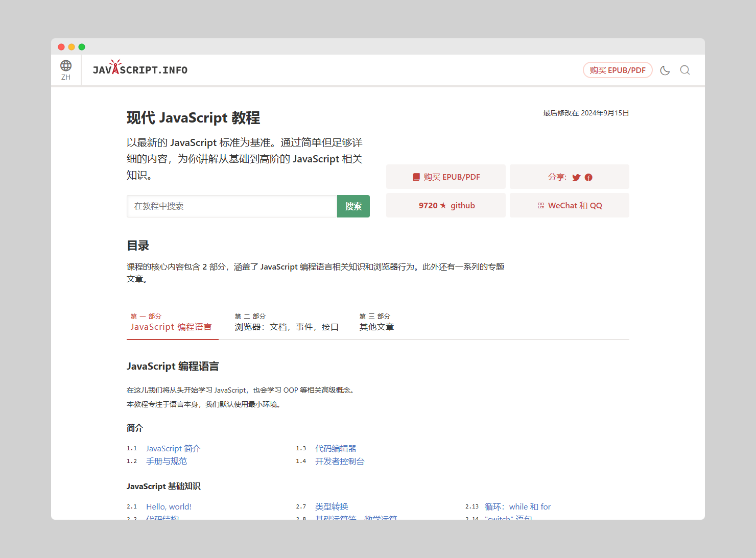
Task: Share the tutorial on Twitter
Action: [x=576, y=178]
